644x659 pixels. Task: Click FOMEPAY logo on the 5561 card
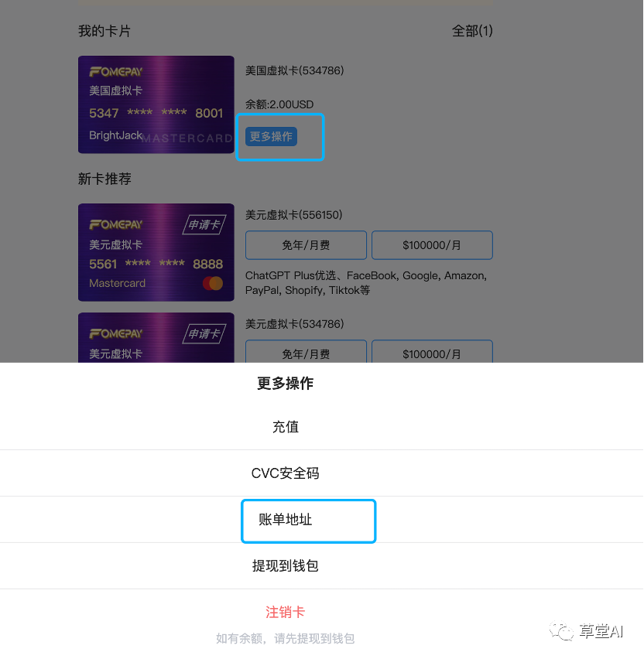(116, 224)
